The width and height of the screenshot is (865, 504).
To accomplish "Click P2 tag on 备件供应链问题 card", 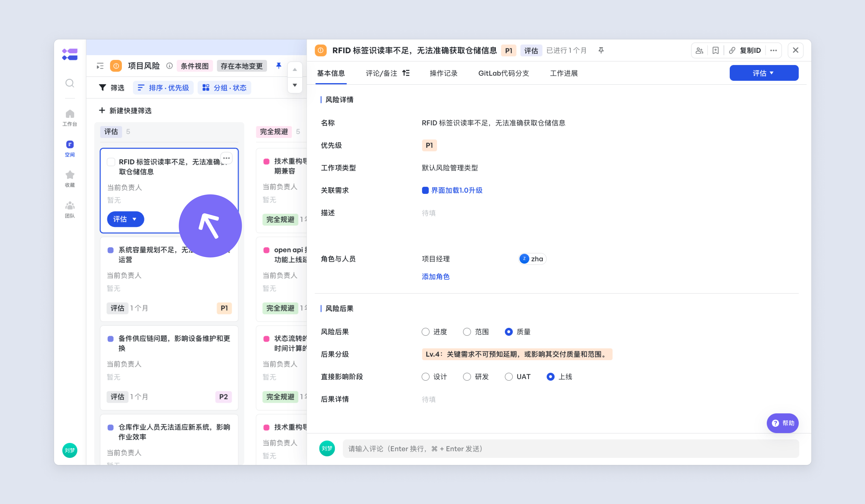I will [223, 397].
